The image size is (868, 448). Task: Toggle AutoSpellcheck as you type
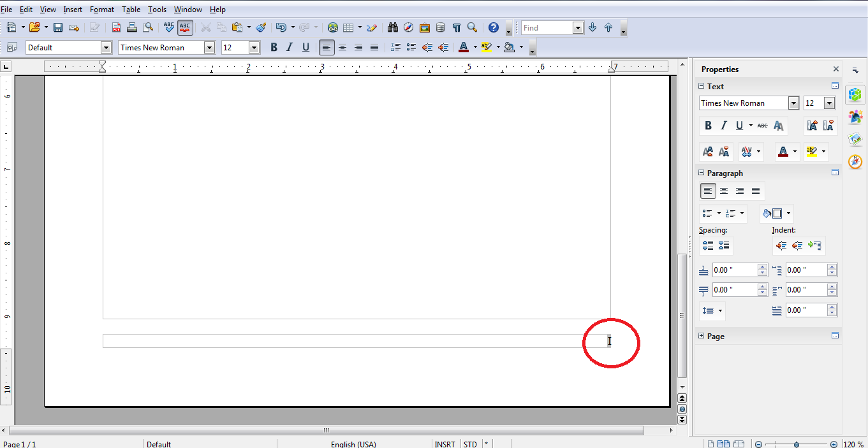click(x=184, y=27)
